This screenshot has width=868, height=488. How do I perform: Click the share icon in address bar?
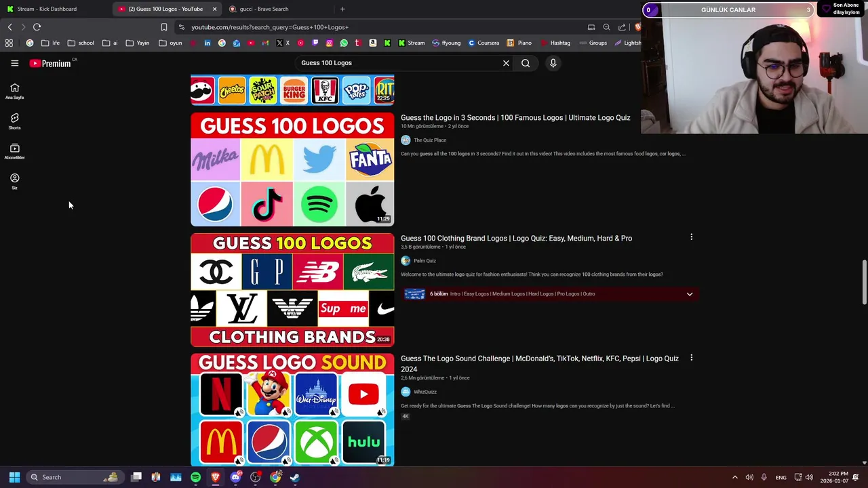622,27
